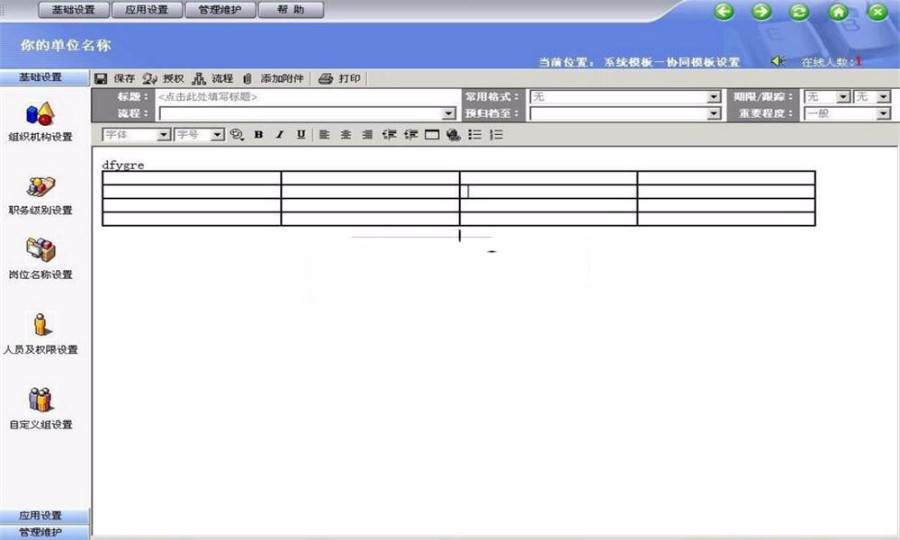Open the font color picker icon
This screenshot has width=900, height=540.
236,134
